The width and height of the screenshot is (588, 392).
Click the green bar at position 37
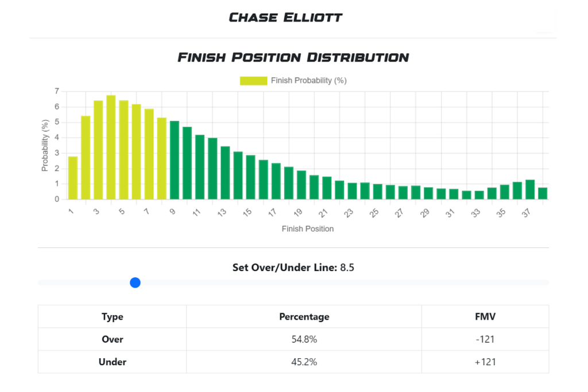tap(530, 190)
